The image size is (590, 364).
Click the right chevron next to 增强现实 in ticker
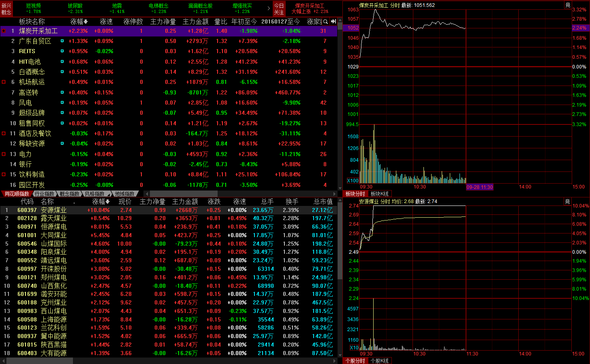point(269,8)
